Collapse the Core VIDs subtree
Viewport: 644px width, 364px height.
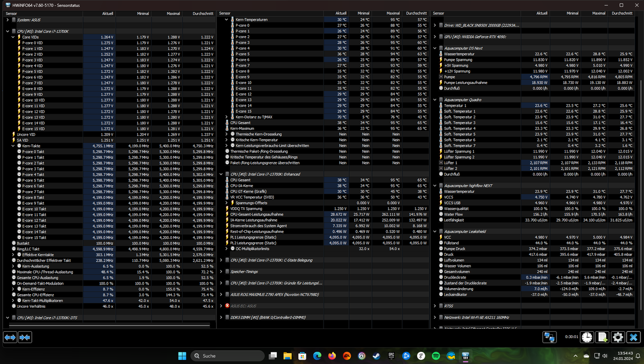click(13, 37)
